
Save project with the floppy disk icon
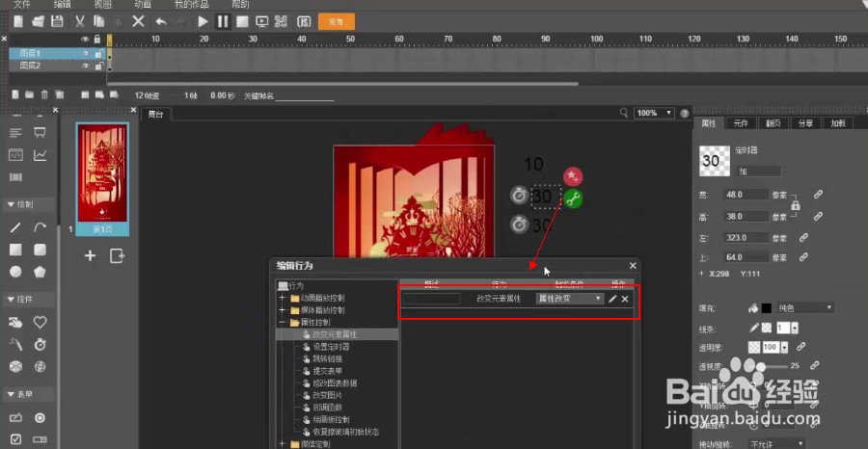click(x=57, y=21)
